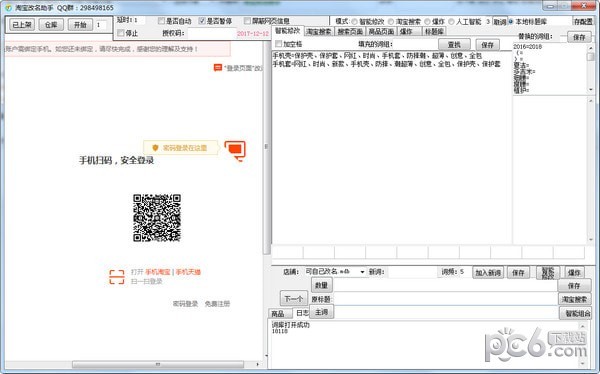Click 保存 beside 替换的词组 label
600x374 pixels.
click(579, 37)
